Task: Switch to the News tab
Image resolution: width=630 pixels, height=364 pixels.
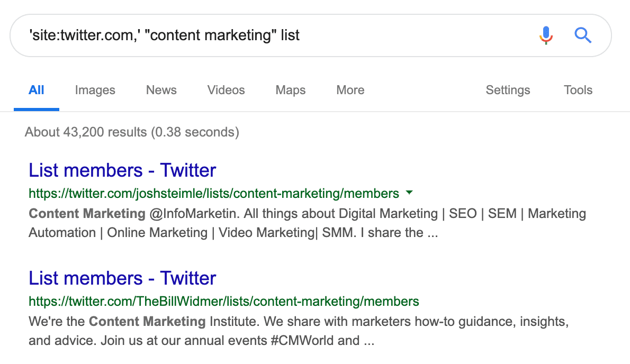Action: pos(161,90)
